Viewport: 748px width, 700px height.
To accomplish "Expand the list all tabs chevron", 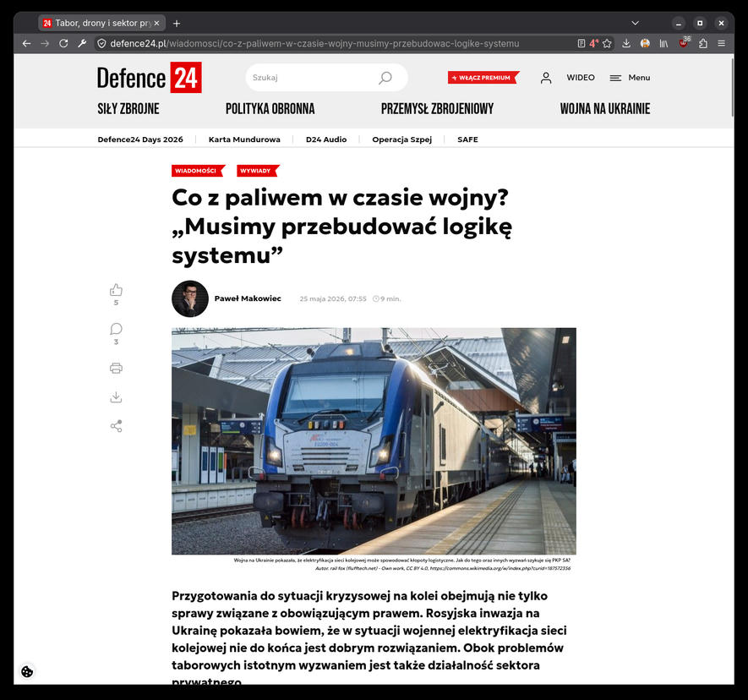I will (x=635, y=23).
